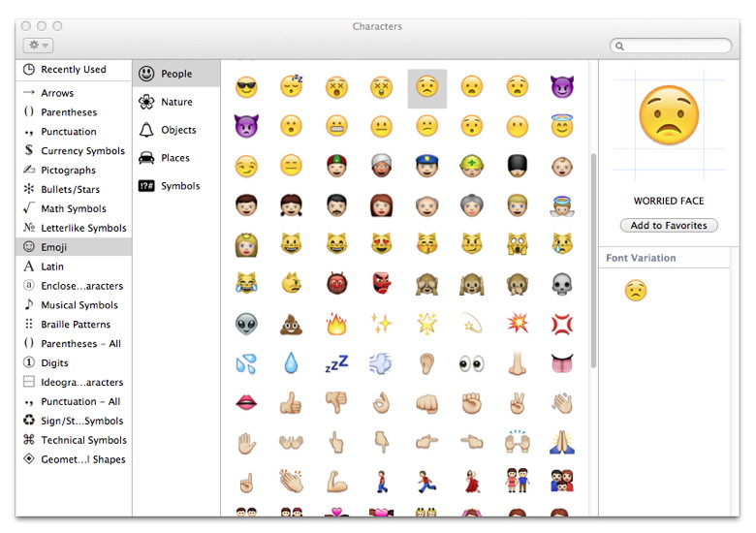Viewport: 756px width, 533px height.
Task: Click the emoji grid vertical scrollbar
Action: [593, 261]
